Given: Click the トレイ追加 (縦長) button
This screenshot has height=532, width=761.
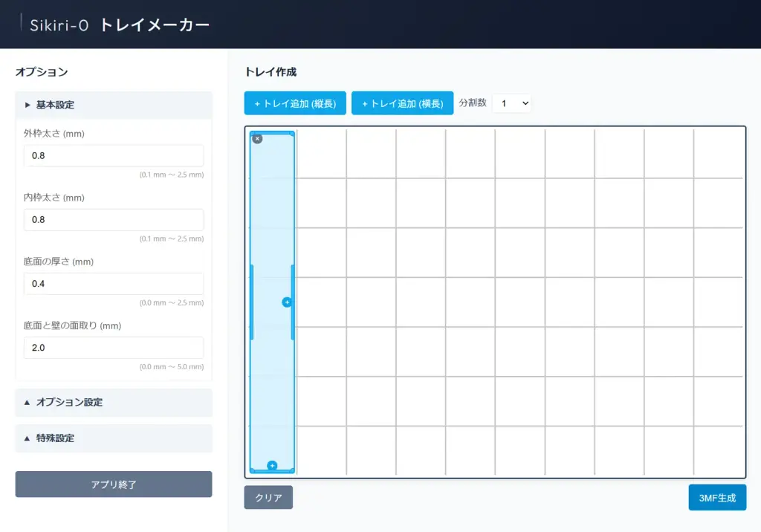Looking at the screenshot, I should [x=295, y=104].
